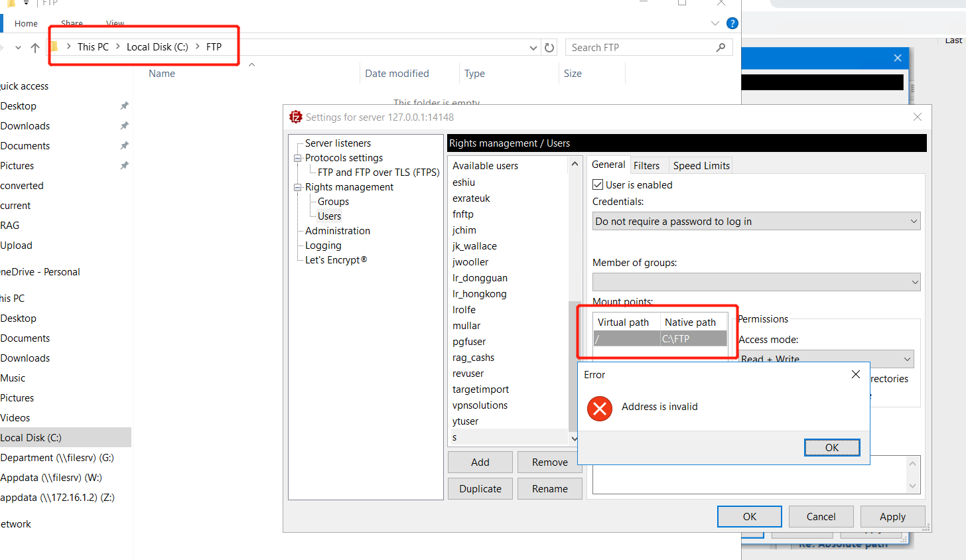
Task: Click the Explorer help question mark icon
Action: [x=732, y=23]
